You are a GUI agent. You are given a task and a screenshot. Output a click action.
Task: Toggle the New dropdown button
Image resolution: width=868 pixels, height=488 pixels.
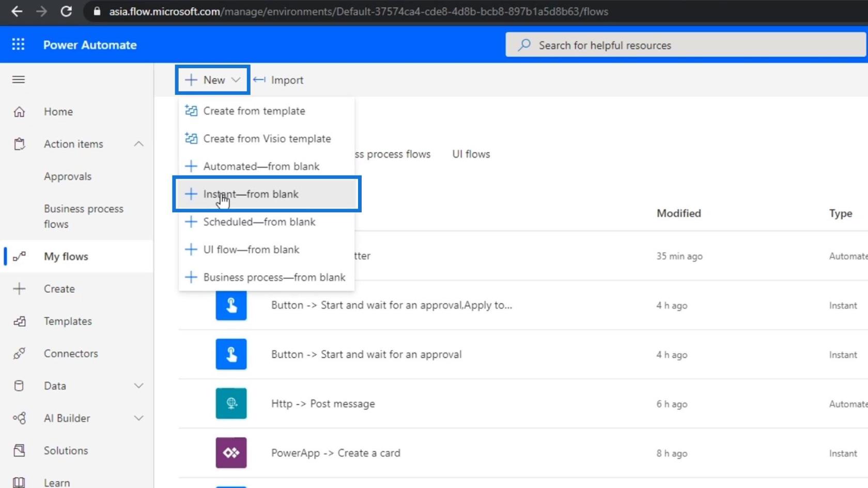pyautogui.click(x=212, y=80)
